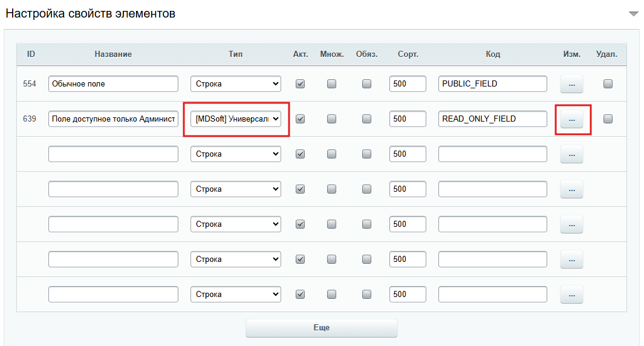This screenshot has height=346, width=644.
Task: Collapse the Настройка свойств элементов section arrow
Action: point(633,13)
